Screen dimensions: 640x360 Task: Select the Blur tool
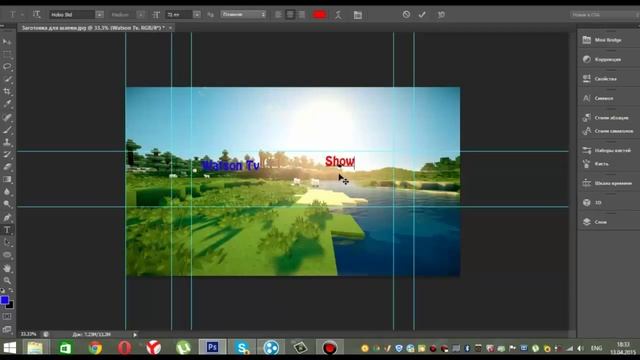[x=7, y=192]
